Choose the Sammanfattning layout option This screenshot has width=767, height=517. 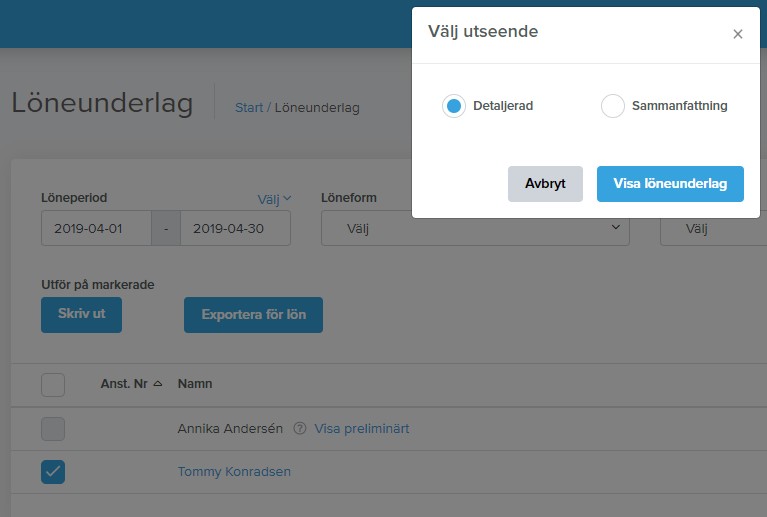(x=613, y=106)
